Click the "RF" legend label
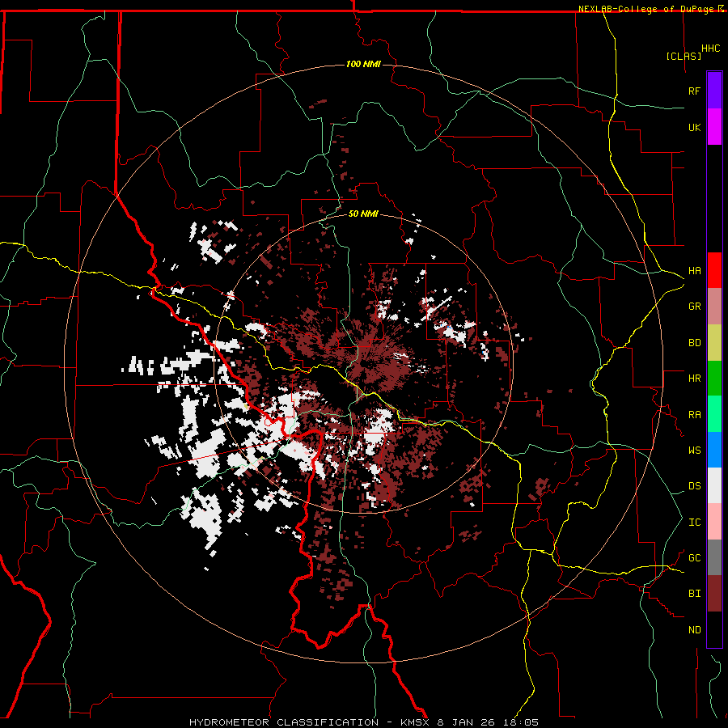Viewport: 728px width, 728px height. tap(694, 91)
